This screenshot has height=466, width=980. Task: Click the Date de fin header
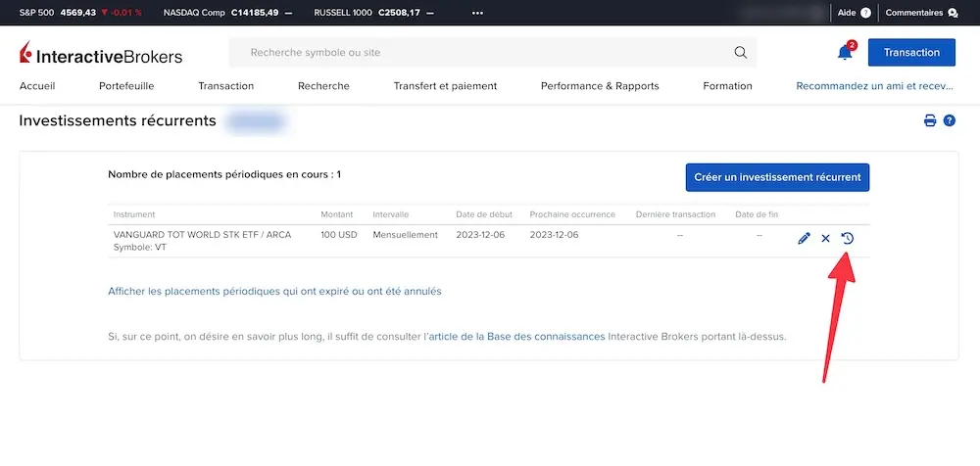tap(757, 214)
